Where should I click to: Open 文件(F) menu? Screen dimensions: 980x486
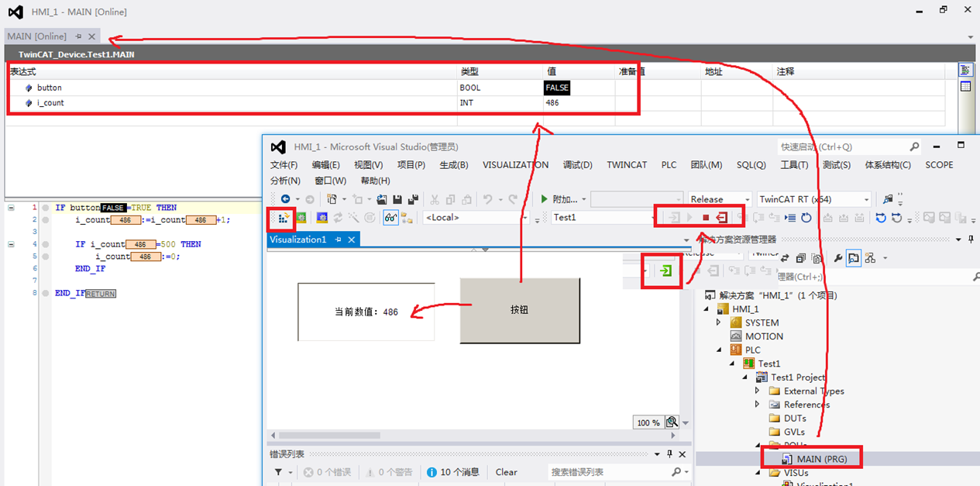(284, 165)
